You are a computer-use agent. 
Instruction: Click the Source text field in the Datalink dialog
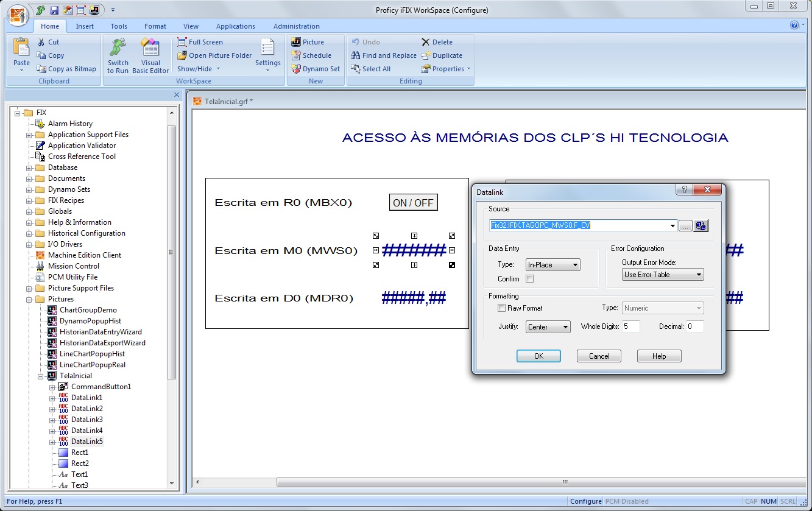pyautogui.click(x=579, y=226)
